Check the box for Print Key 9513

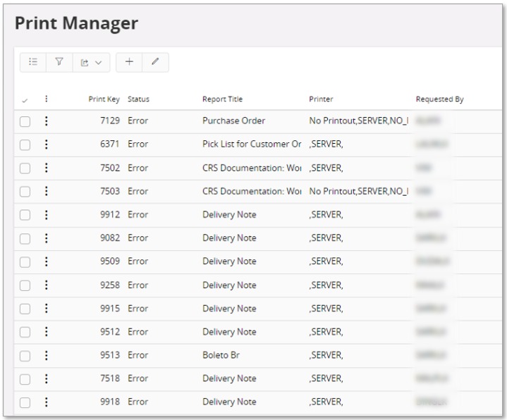pos(25,355)
